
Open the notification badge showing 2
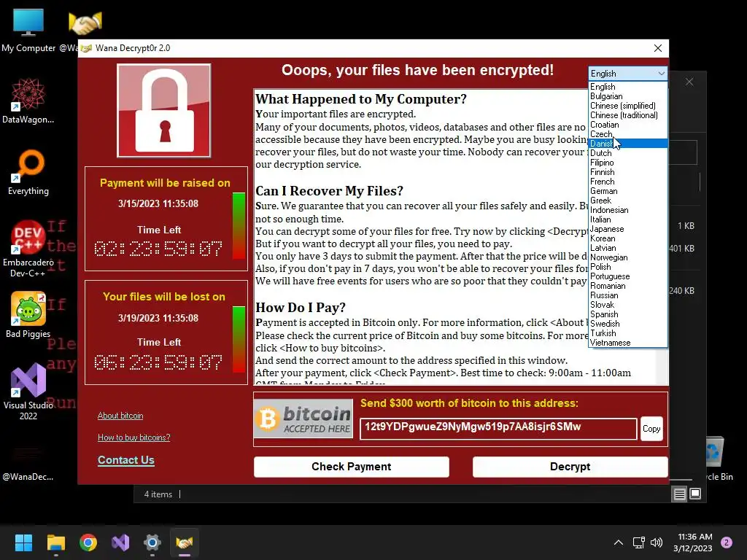pos(727,542)
